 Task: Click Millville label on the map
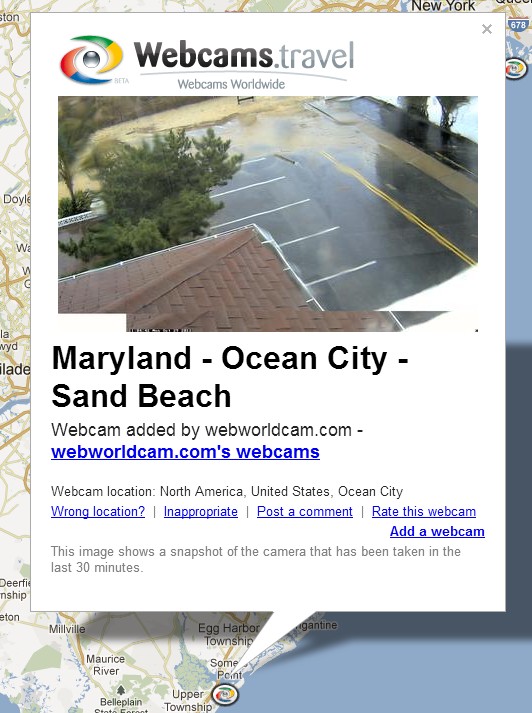coord(67,629)
